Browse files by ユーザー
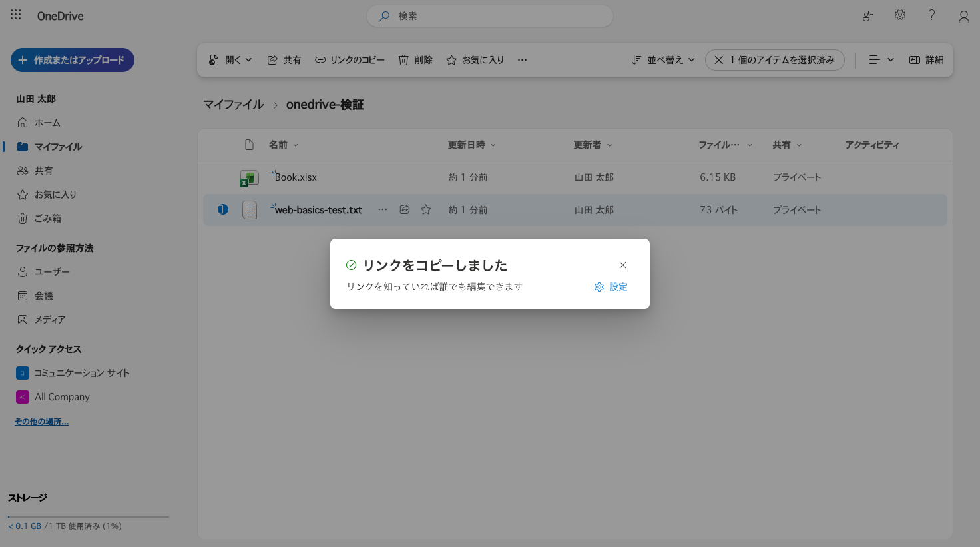 click(43, 272)
